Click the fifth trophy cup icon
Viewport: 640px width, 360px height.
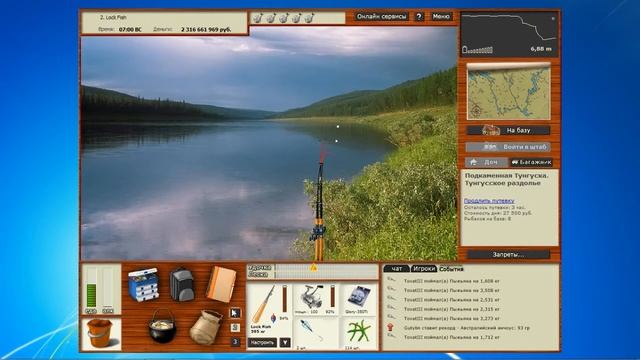(x=309, y=18)
